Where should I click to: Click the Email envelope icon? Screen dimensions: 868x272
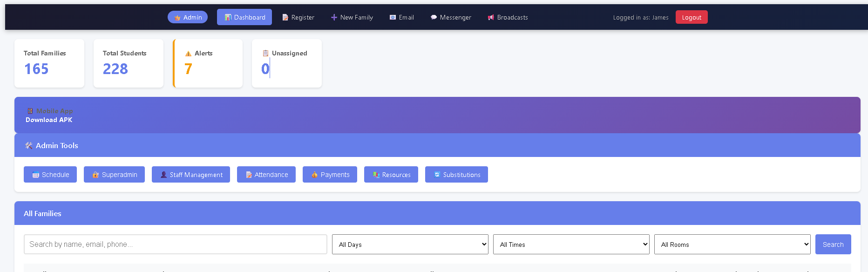pos(393,17)
